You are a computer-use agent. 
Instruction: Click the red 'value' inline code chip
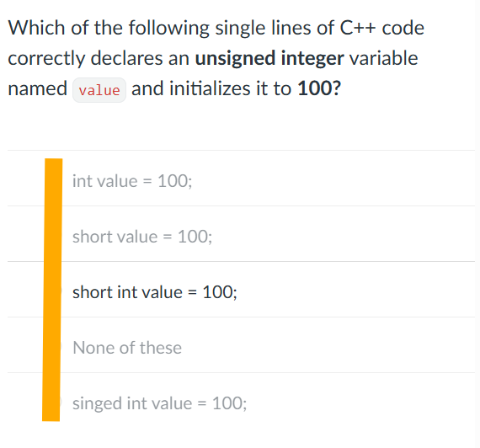[99, 90]
